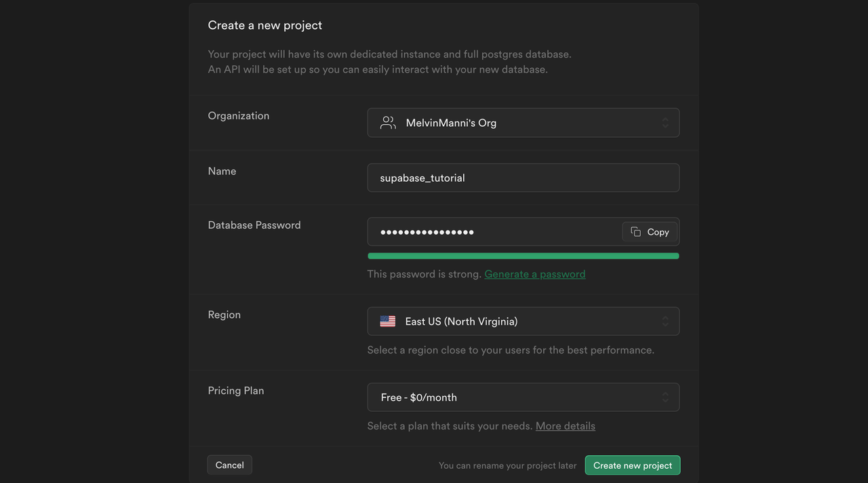Click Create new project
Viewport: 868px width, 483px height.
pos(632,465)
